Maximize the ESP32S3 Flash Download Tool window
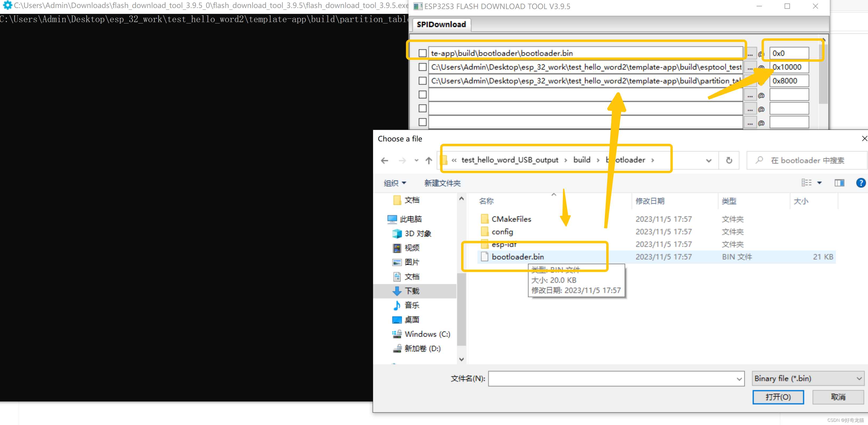Screen dimensions: 868x425 pyautogui.click(x=787, y=6)
